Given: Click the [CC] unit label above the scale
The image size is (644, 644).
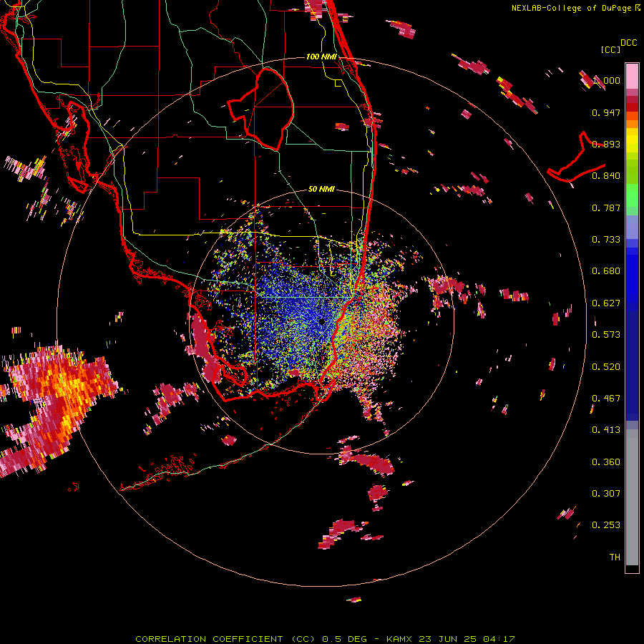Looking at the screenshot, I should tap(610, 49).
